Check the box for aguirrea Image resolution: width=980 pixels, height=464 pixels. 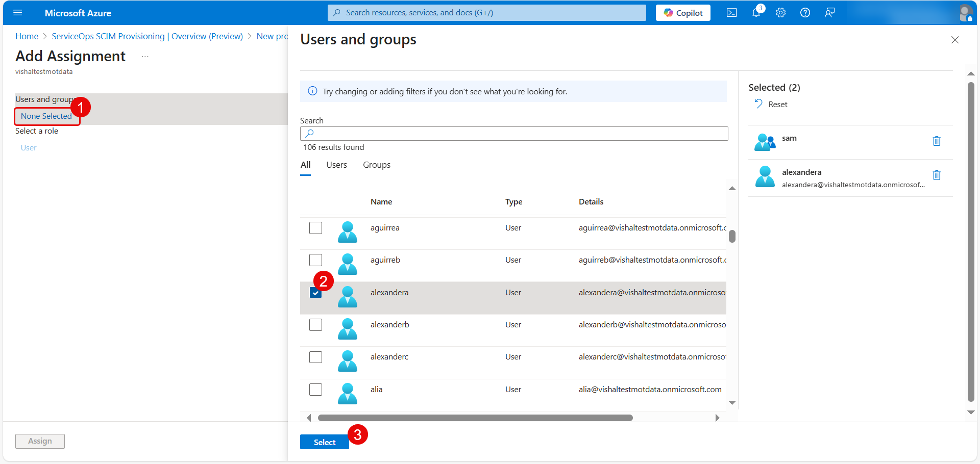point(315,228)
